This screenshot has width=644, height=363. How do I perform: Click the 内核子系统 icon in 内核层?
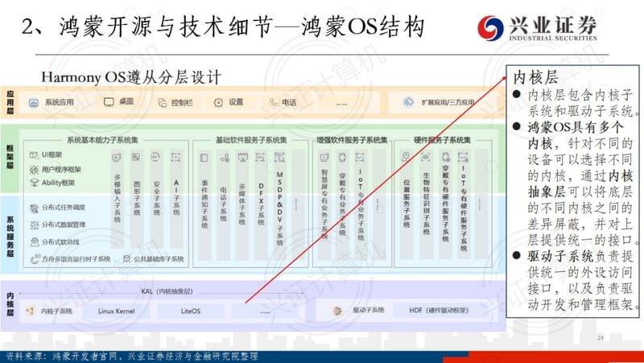(x=30, y=311)
